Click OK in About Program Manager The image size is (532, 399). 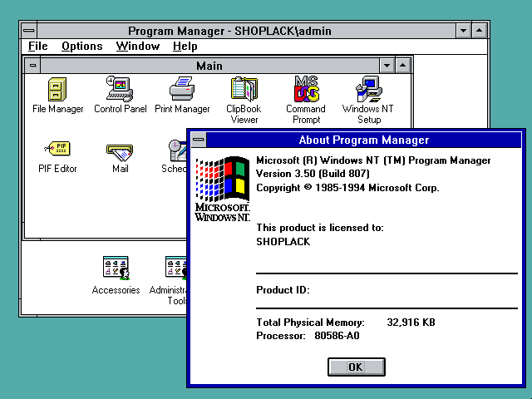click(357, 367)
